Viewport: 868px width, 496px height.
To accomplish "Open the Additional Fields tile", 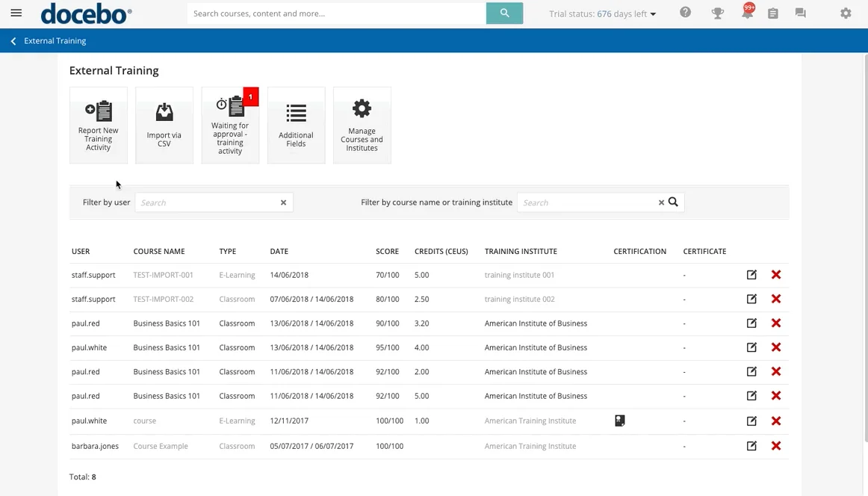I will tap(296, 125).
